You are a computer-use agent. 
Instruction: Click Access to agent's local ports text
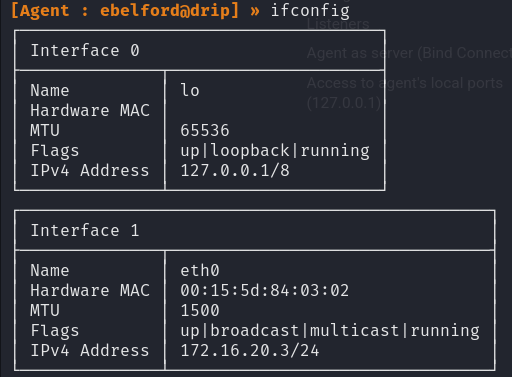point(405,83)
